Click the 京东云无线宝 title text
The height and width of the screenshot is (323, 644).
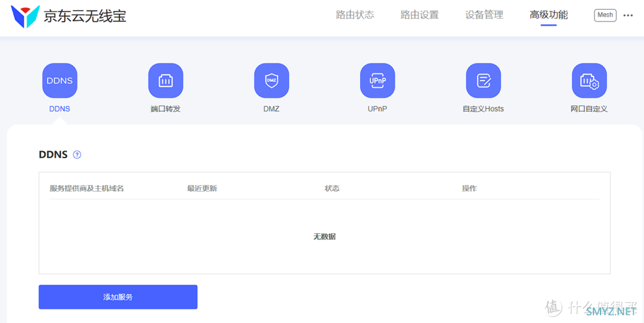click(x=85, y=17)
